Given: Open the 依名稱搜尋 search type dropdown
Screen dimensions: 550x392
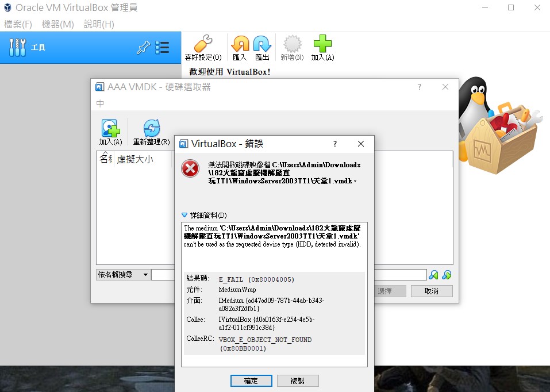Looking at the screenshot, I should (123, 274).
